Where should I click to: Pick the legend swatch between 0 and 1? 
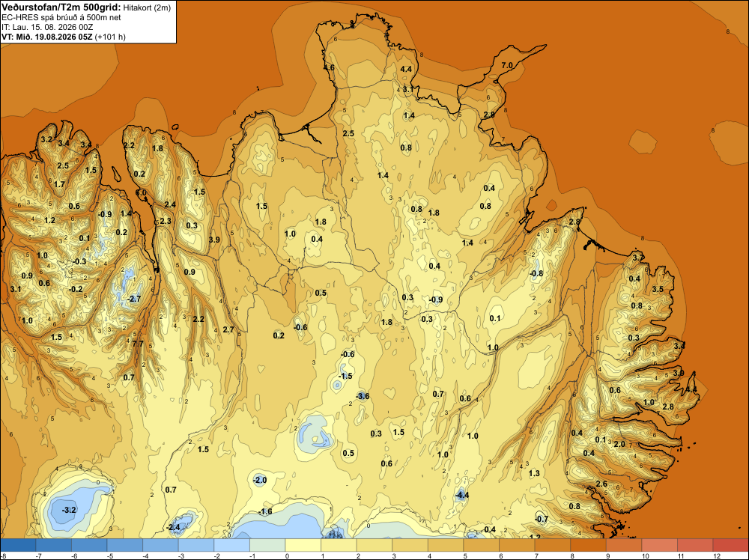coord(303,545)
